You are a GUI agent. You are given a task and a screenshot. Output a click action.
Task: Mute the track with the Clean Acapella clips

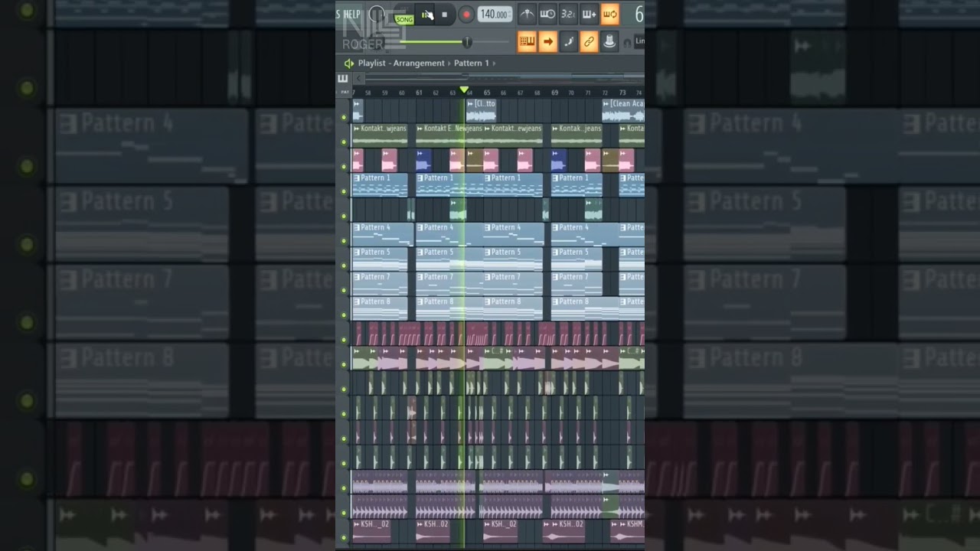(x=344, y=117)
